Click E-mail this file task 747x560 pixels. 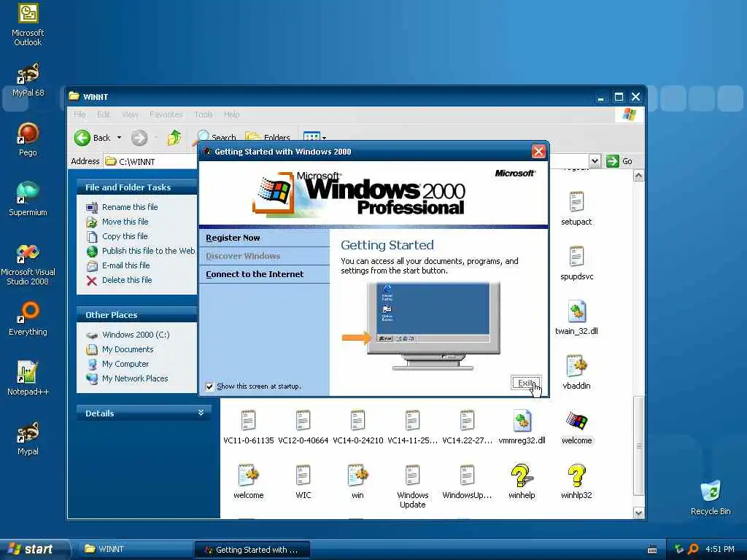tap(125, 265)
